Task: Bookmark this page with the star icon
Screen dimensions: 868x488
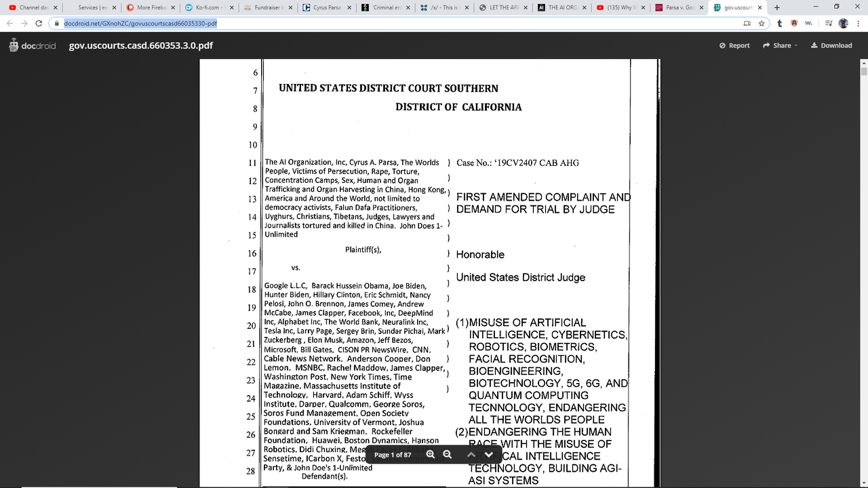Action: tap(762, 23)
